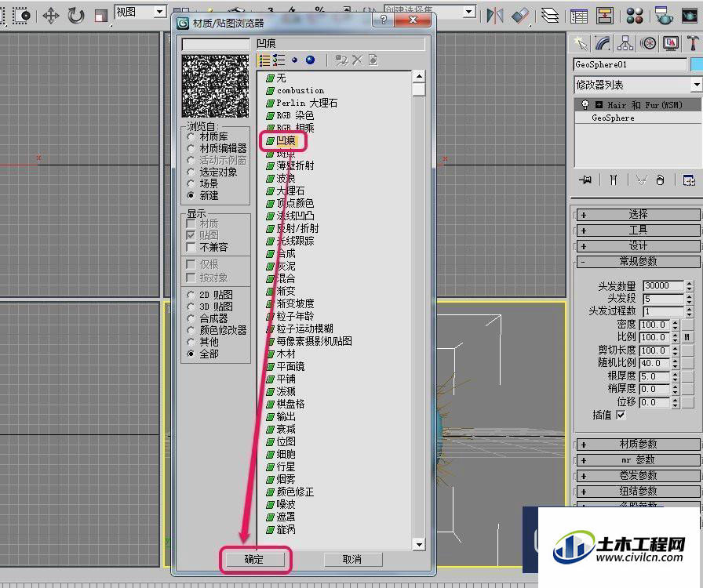Select the 凹痕 map in list
The image size is (703, 588).
pos(286,140)
